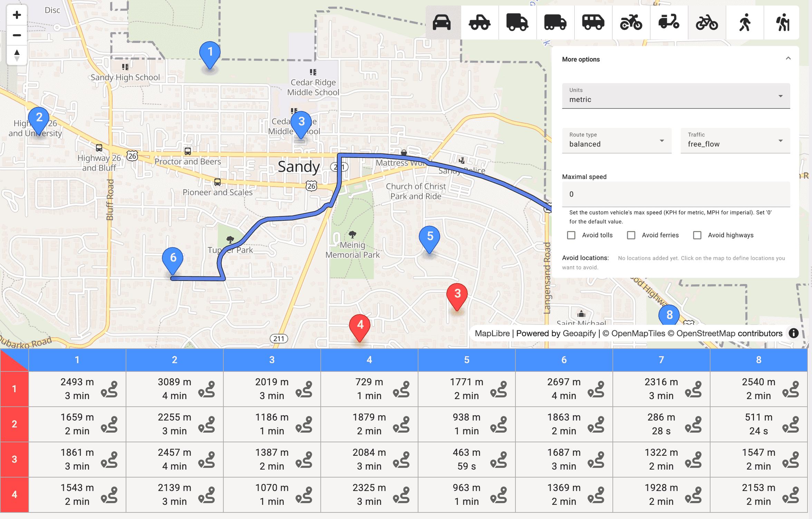This screenshot has height=519, width=812.
Task: Open the Route type dropdown
Action: 616,141
